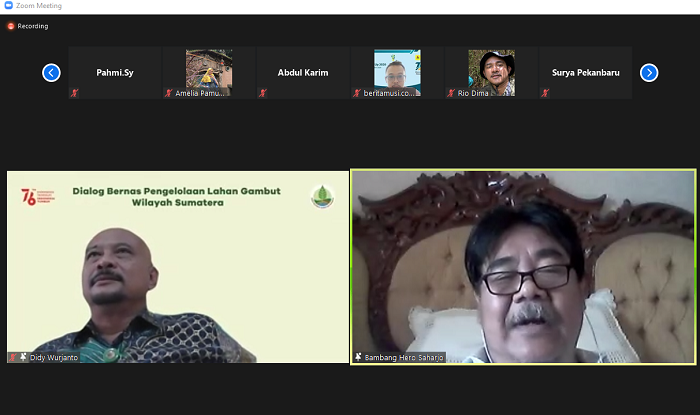Click the green leaf logo in Didy's background

pyautogui.click(x=322, y=197)
